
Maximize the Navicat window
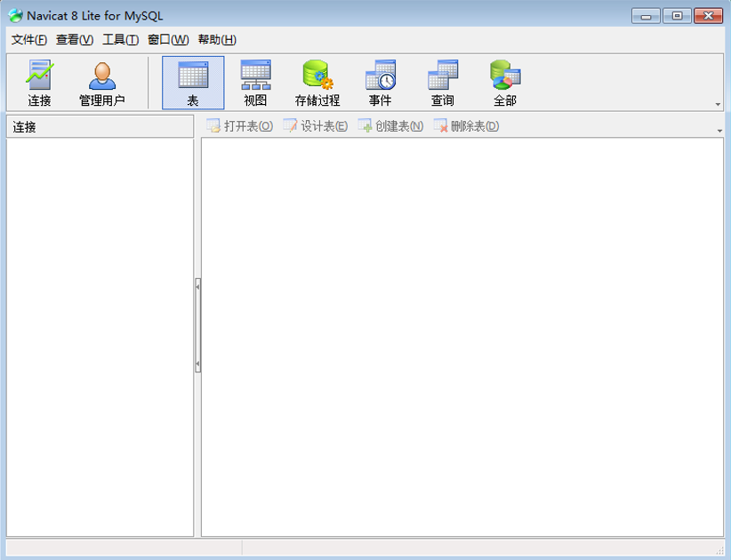click(677, 16)
